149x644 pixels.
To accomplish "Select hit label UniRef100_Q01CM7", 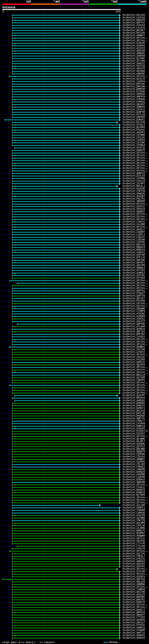I will 134,395.
